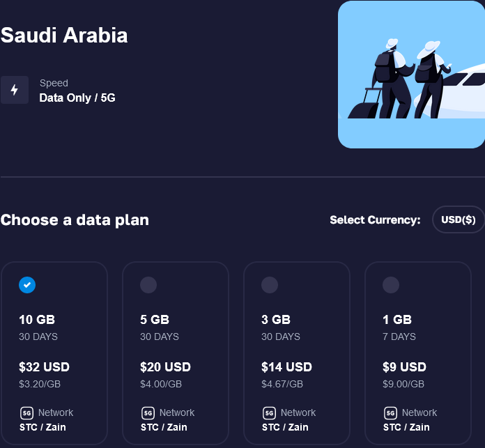Click the $32 USD price
This screenshot has width=485, height=448.
pyautogui.click(x=44, y=367)
